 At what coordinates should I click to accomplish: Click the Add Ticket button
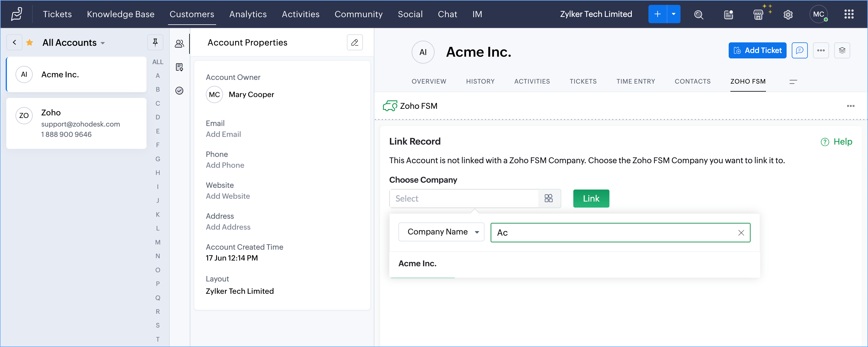757,50
